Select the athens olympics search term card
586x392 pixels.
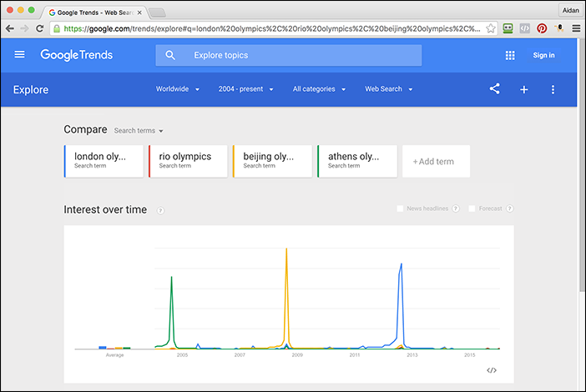[357, 161]
